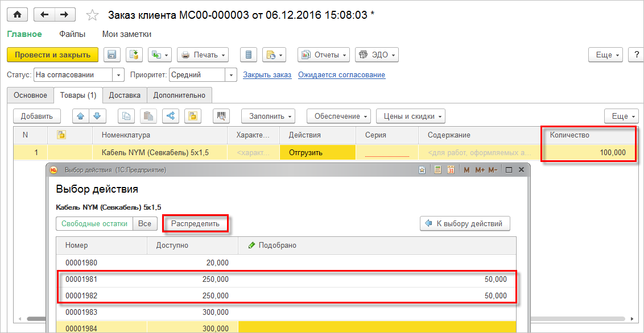The height and width of the screenshot is (333, 644).
Task: Switch to Свободные остатки view
Action: 94,223
